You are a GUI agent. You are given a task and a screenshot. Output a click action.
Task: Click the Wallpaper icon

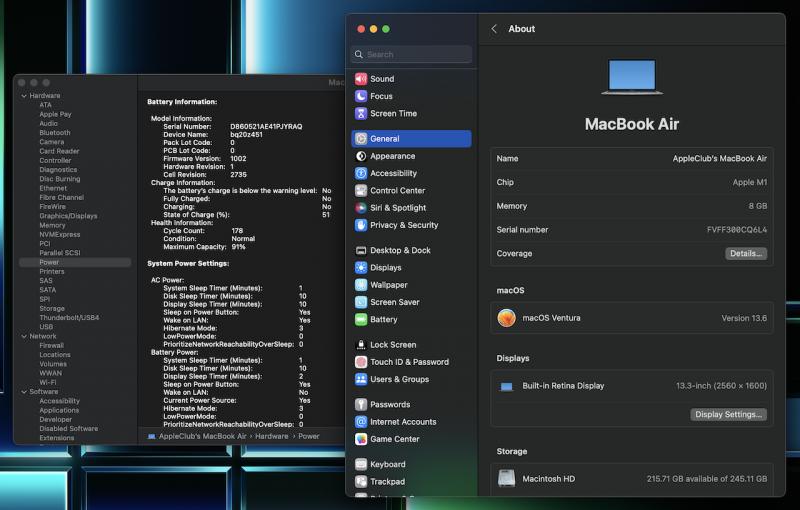tap(361, 285)
